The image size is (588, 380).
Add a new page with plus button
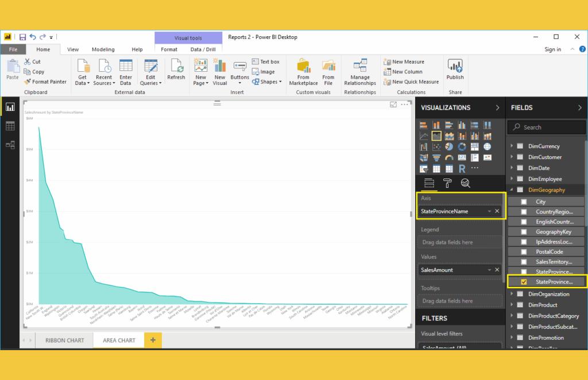(153, 340)
